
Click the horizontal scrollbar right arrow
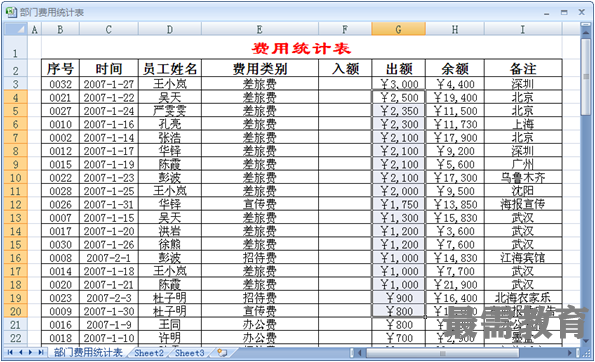pyautogui.click(x=570, y=353)
